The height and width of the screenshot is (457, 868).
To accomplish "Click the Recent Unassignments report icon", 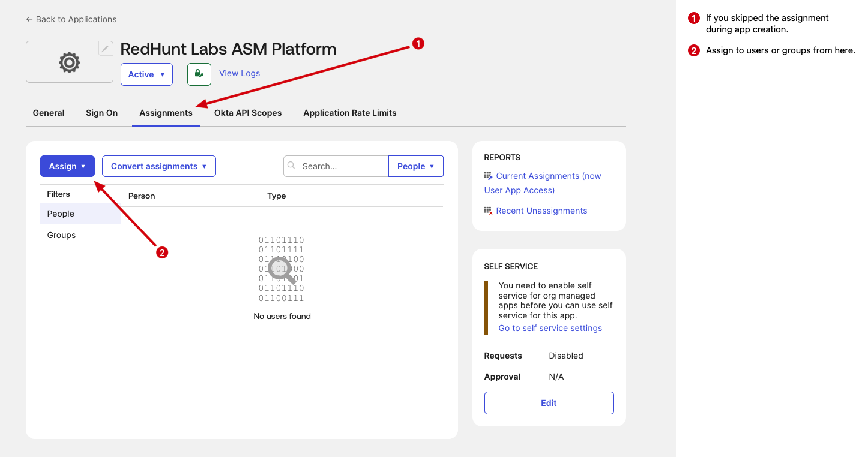I will click(489, 211).
